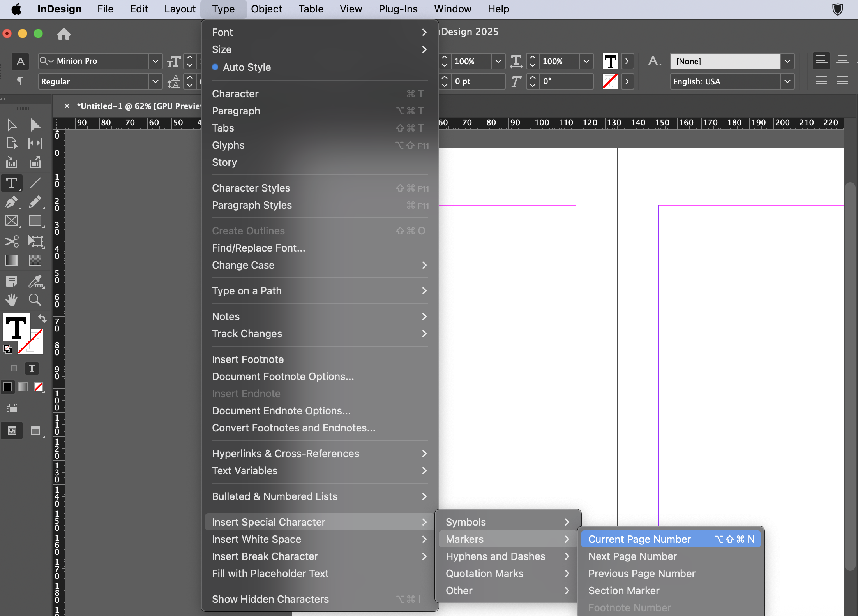Set paragraph Align Left
The width and height of the screenshot is (858, 616).
(x=821, y=61)
